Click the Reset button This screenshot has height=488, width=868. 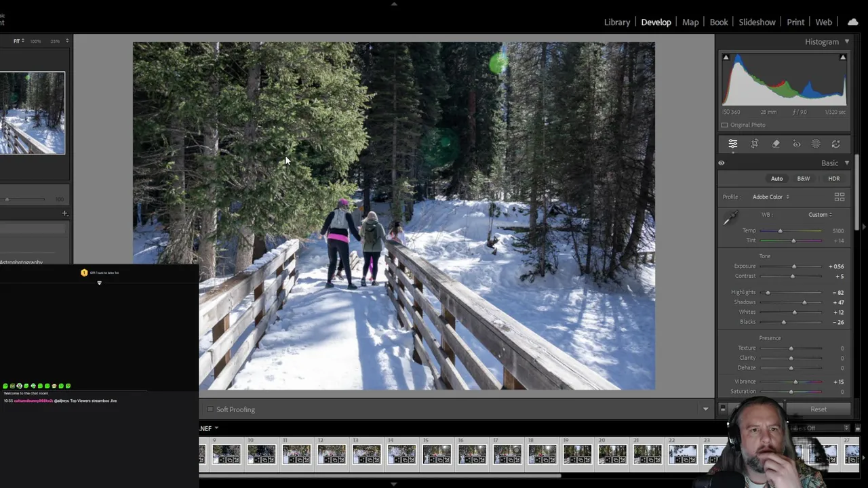[818, 409]
